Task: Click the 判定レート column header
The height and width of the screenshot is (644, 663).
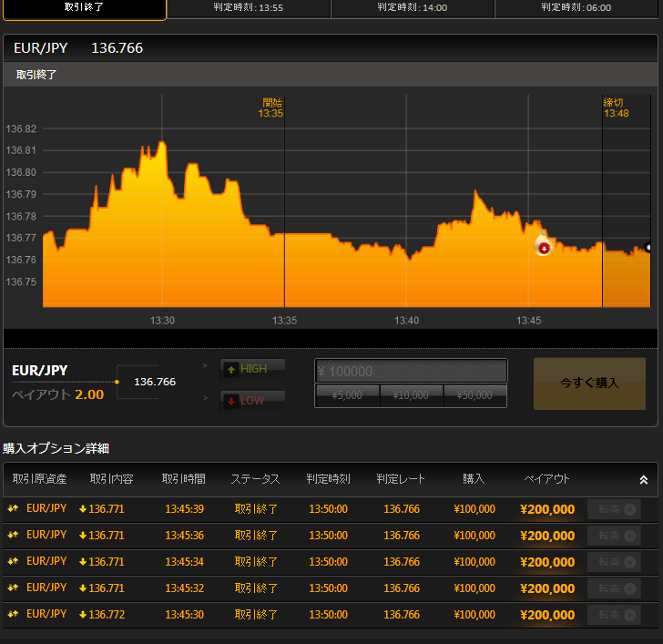Action: [x=401, y=478]
